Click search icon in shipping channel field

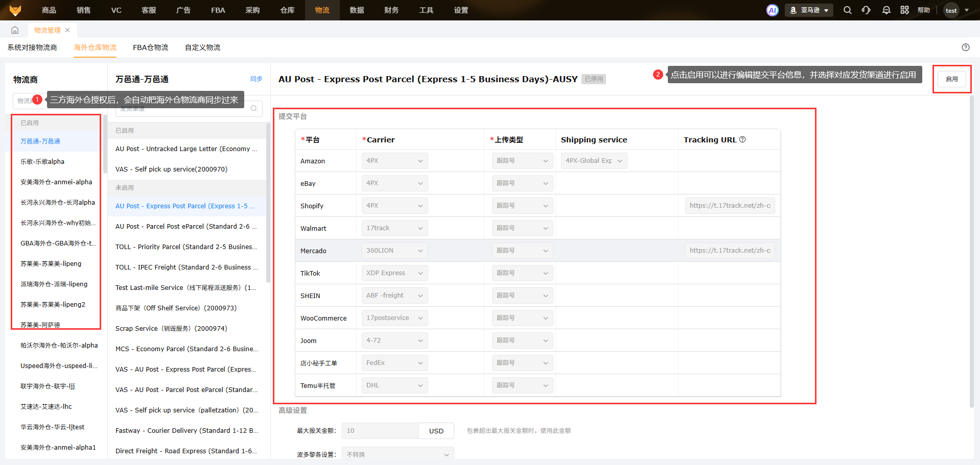[x=253, y=108]
